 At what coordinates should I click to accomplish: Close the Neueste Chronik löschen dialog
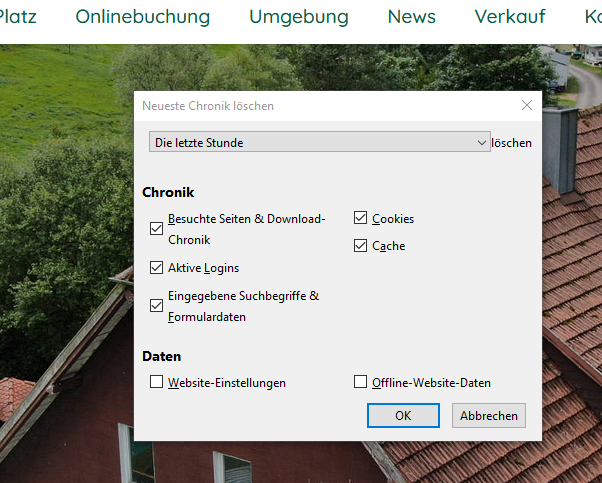tap(526, 105)
